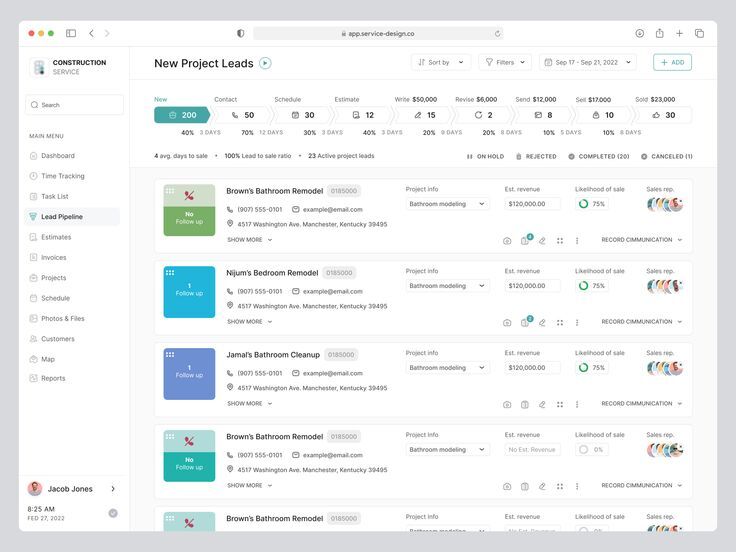Viewport: 736px width, 552px height.
Task: Open three-dot menu on Jamal's Bathroom Cleanup card
Action: tap(577, 404)
